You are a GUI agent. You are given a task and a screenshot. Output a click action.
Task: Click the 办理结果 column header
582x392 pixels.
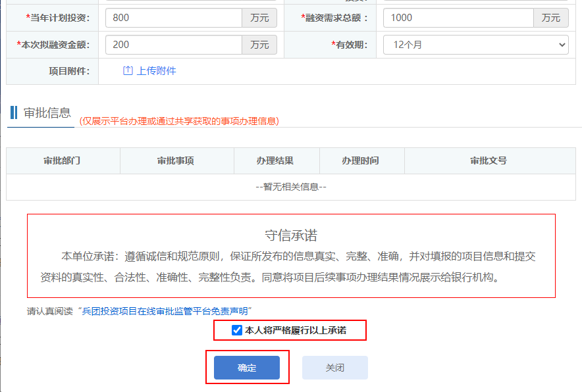[275, 161]
